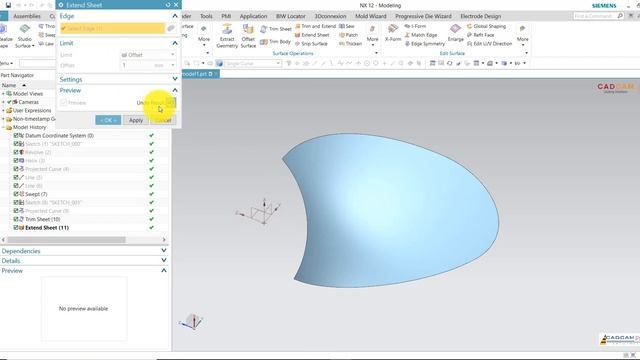This screenshot has width=640, height=360.
Task: Click OK in Extend Sheet dialog
Action: pyautogui.click(x=108, y=120)
